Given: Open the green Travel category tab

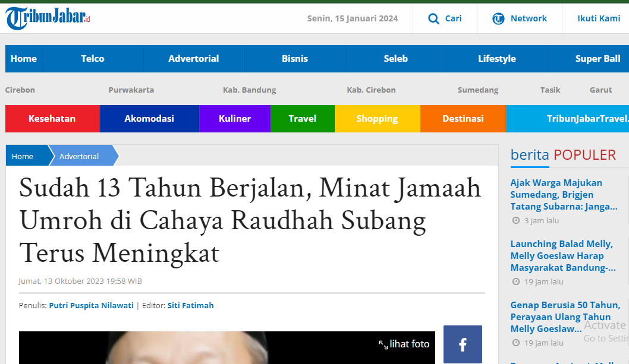Looking at the screenshot, I should point(303,119).
